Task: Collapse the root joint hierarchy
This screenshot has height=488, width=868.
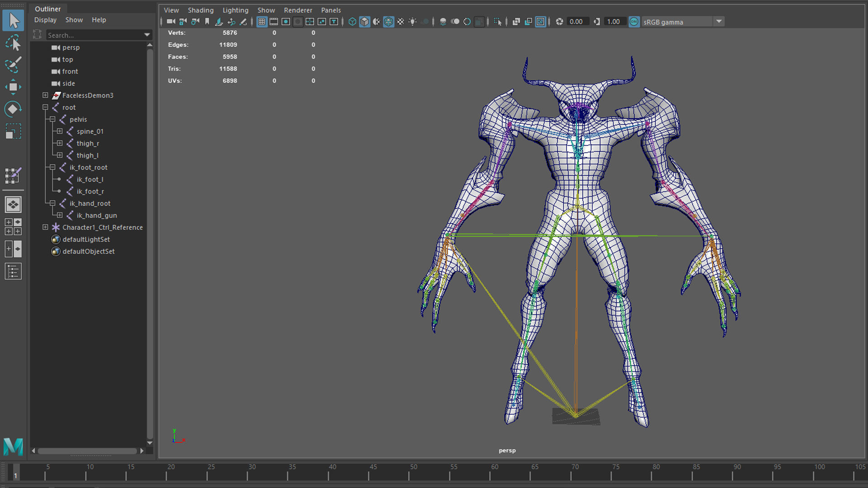Action: [x=45, y=107]
